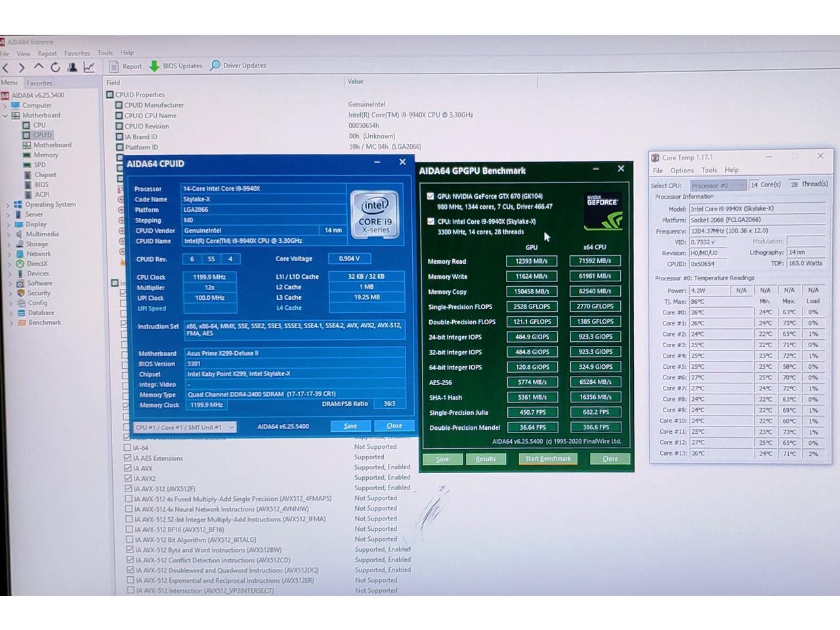Open the graph chart toolbar icon

[89, 67]
